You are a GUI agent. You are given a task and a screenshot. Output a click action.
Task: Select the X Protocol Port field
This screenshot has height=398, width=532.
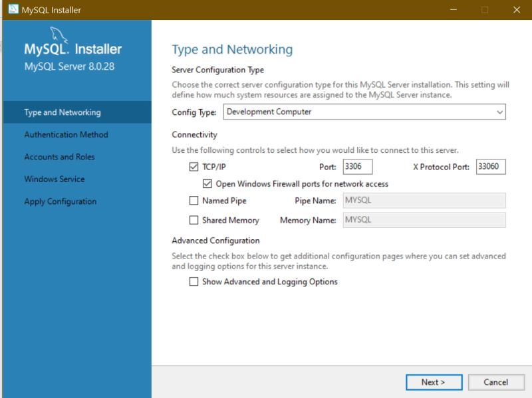click(x=490, y=166)
